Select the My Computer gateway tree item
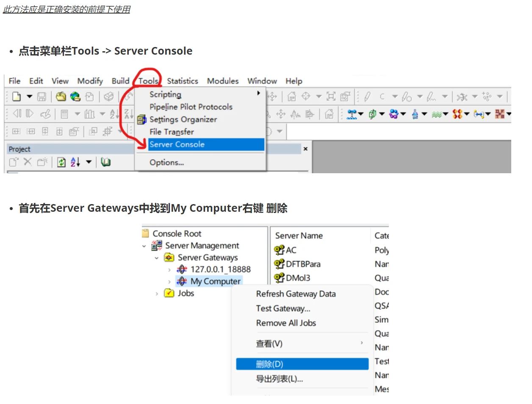This screenshot has height=404, width=532. [x=215, y=282]
